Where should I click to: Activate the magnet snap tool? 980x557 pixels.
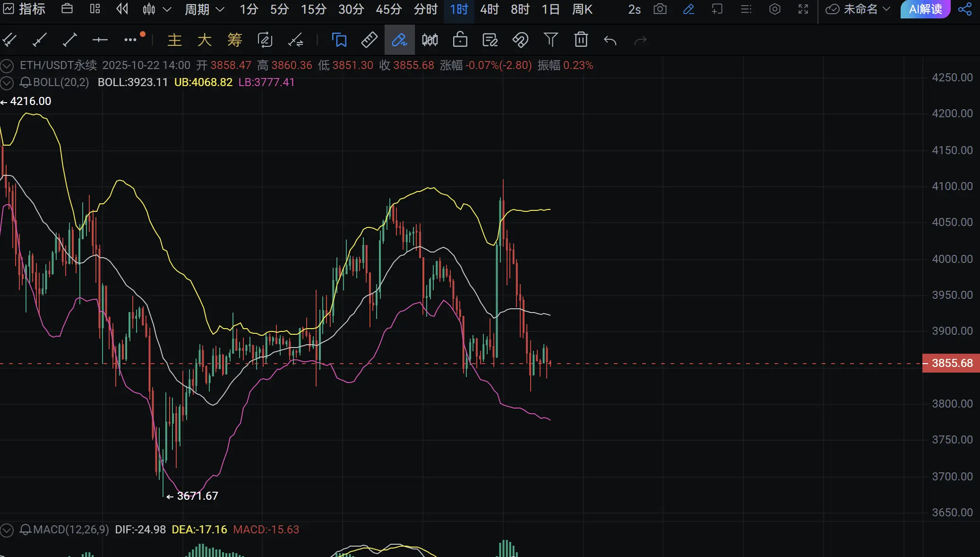point(520,40)
